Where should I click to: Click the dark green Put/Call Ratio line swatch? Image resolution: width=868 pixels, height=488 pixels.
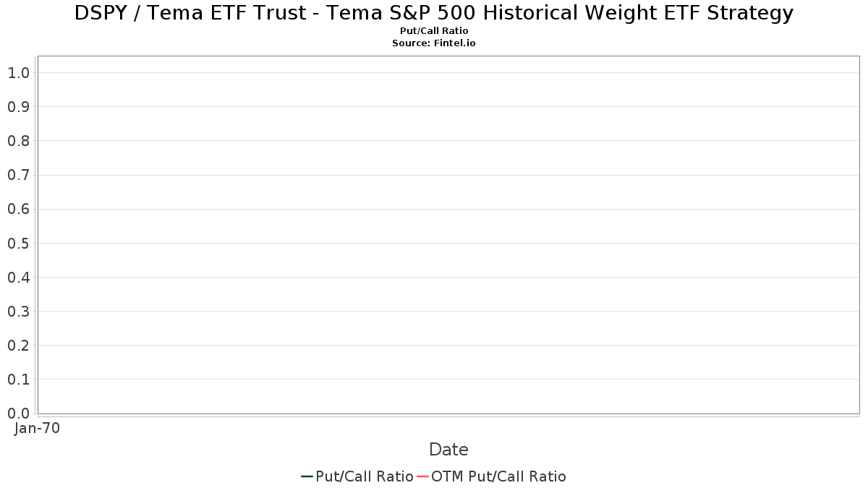coord(307,476)
